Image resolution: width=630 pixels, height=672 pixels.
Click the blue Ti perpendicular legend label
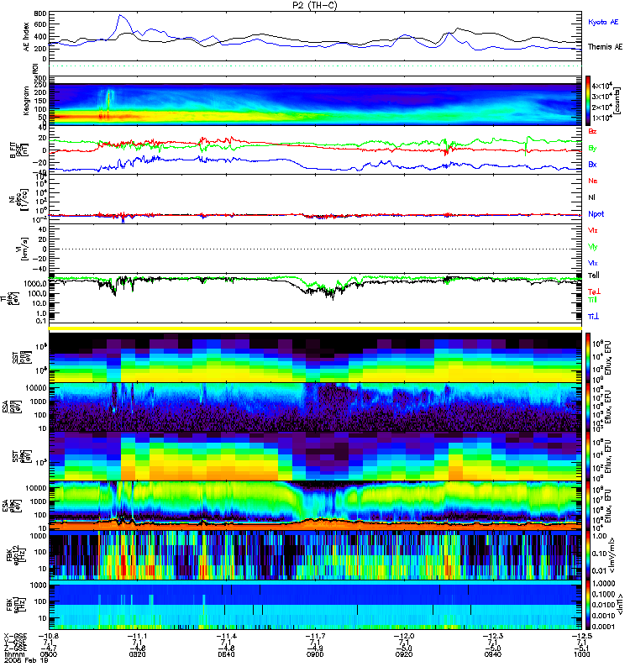point(593,317)
